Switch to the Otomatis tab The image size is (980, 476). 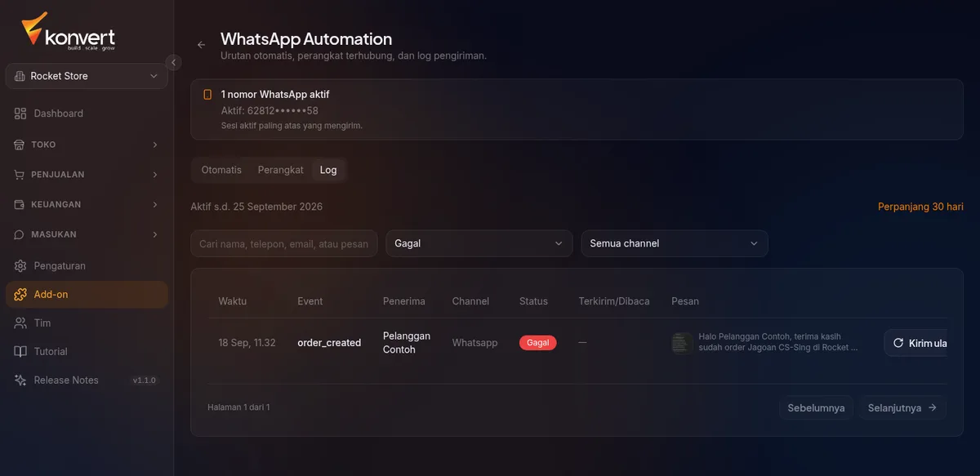[221, 170]
